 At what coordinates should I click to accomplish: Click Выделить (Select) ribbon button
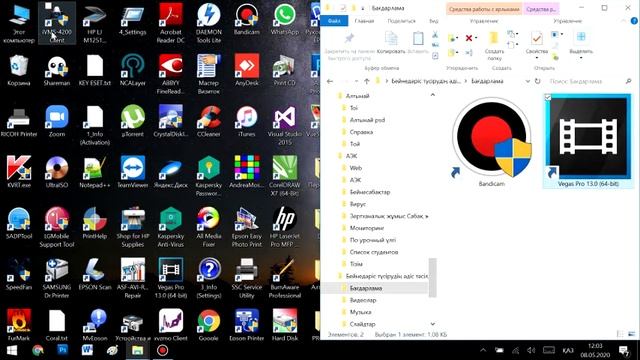point(581,45)
